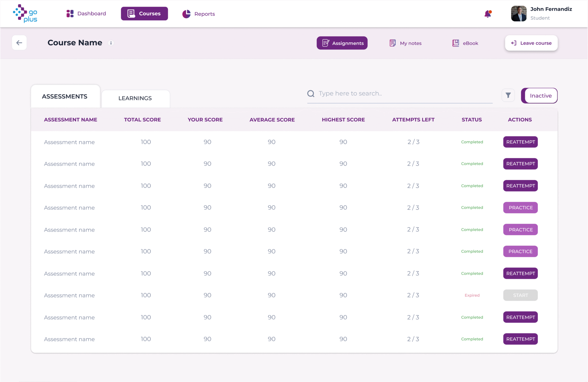
Task: Open the filter funnel icon
Action: pos(508,95)
